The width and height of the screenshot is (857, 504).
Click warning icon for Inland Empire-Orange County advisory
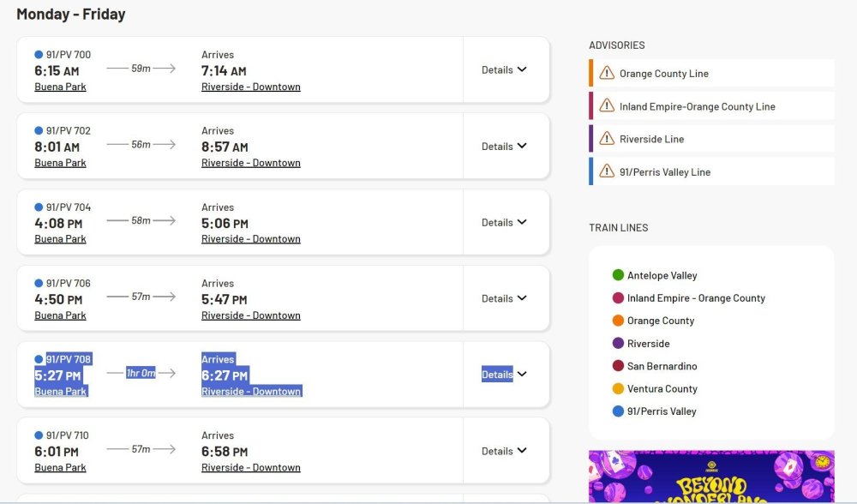pos(607,106)
